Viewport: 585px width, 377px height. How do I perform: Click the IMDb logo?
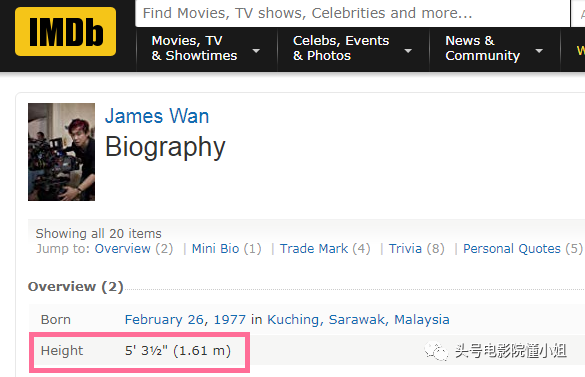point(65,32)
